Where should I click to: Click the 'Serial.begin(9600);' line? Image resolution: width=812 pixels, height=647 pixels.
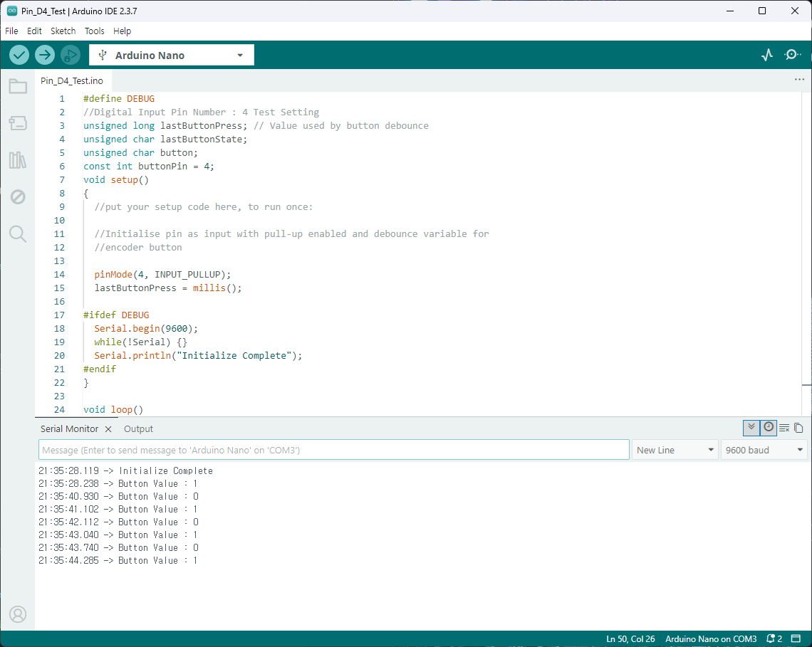146,329
